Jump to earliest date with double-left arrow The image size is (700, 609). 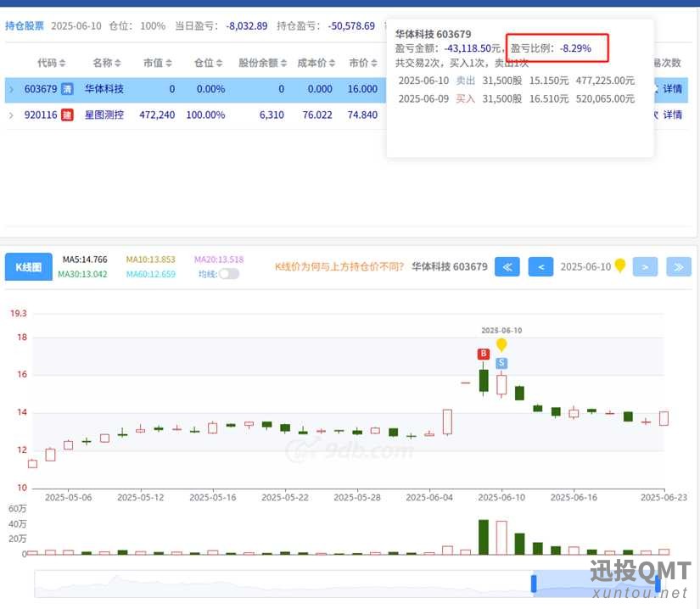(x=507, y=267)
